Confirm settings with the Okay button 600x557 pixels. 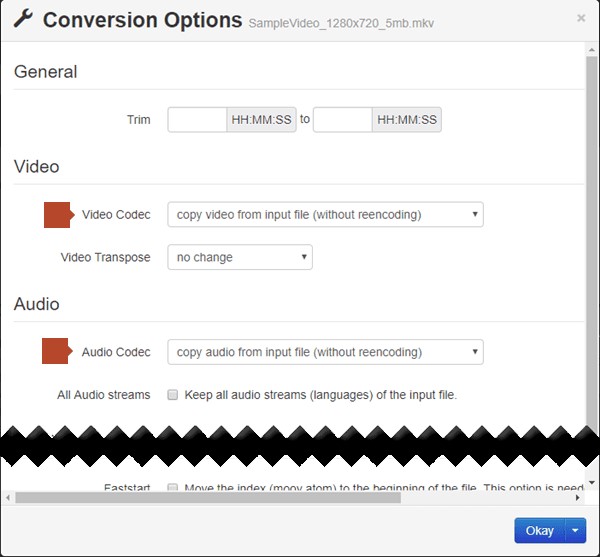[x=540, y=531]
